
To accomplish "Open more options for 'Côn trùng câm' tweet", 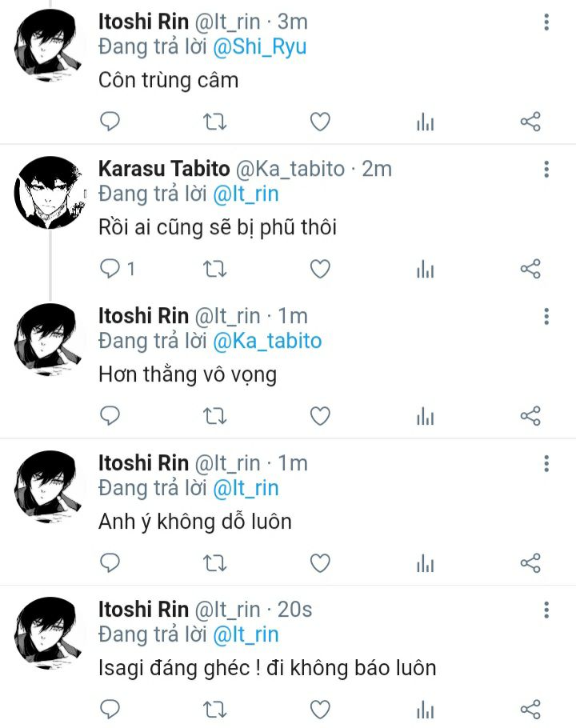I will click(546, 22).
